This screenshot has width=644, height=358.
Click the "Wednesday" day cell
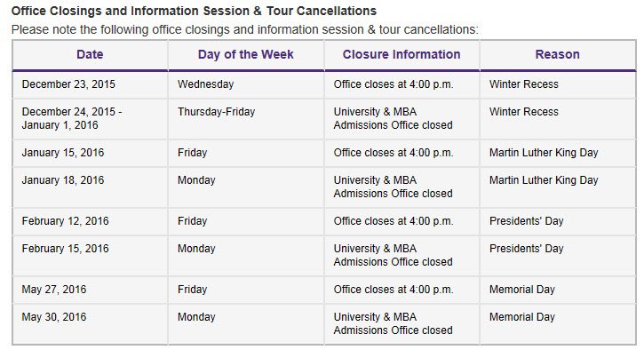(x=205, y=84)
